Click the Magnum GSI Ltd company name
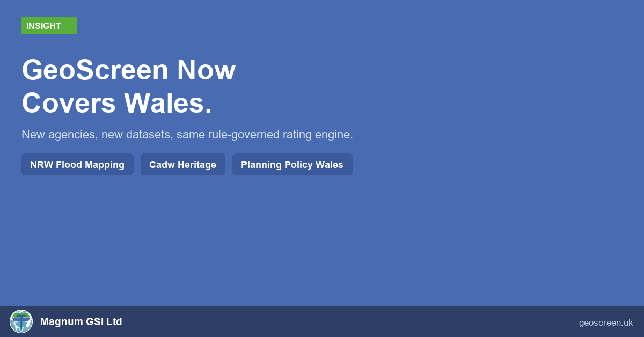Viewport: 644px width, 337px height. pos(81,322)
